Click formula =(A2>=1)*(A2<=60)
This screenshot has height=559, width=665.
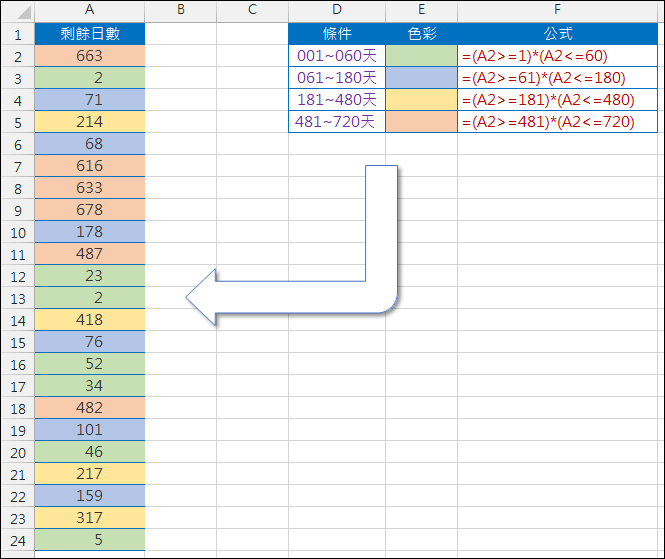click(x=557, y=56)
